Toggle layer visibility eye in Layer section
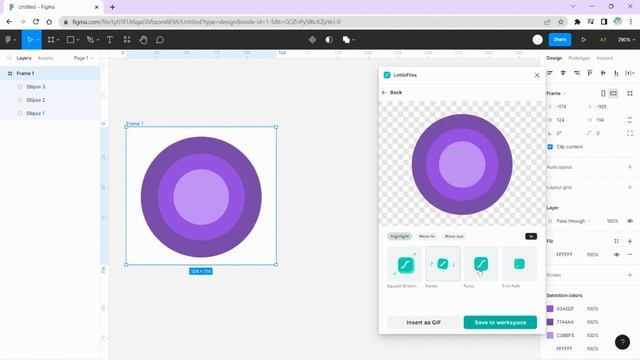640x360 pixels. point(630,221)
